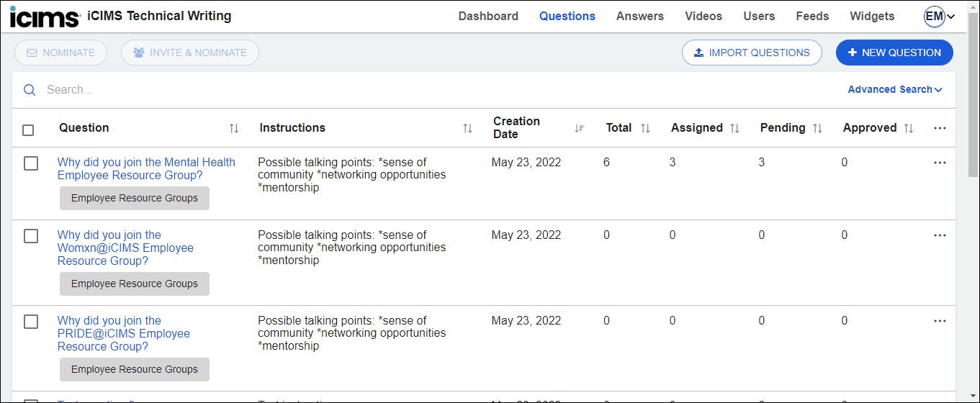This screenshot has width=980, height=403.
Task: Open the Dashboard tab
Action: click(x=488, y=16)
